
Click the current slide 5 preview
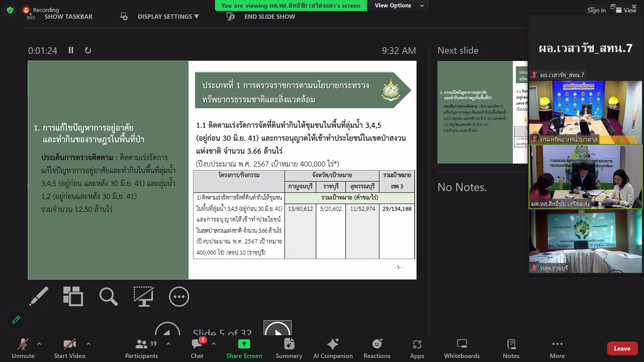(x=222, y=170)
